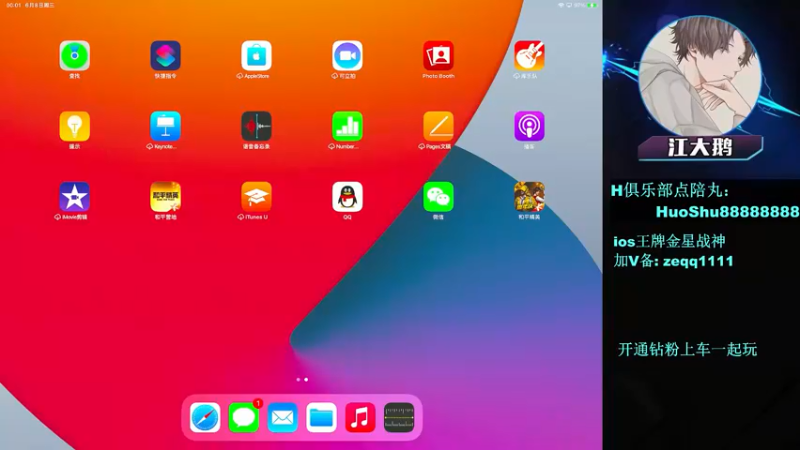
Task: Launch the QQ penguin app
Action: coord(347,196)
